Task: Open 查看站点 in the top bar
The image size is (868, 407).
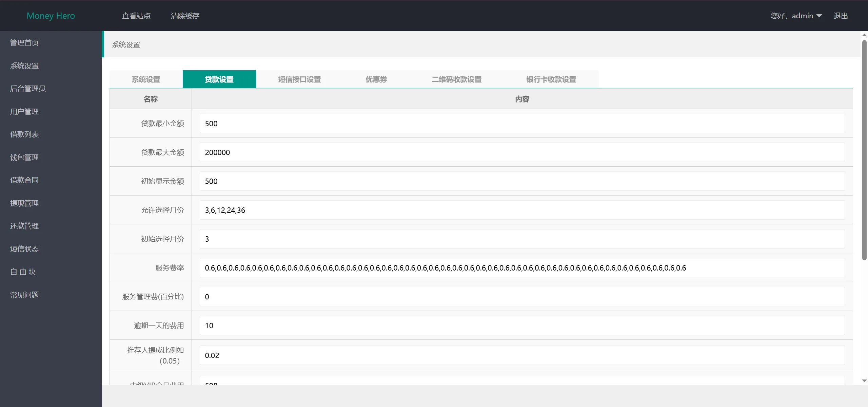Action: click(x=136, y=16)
